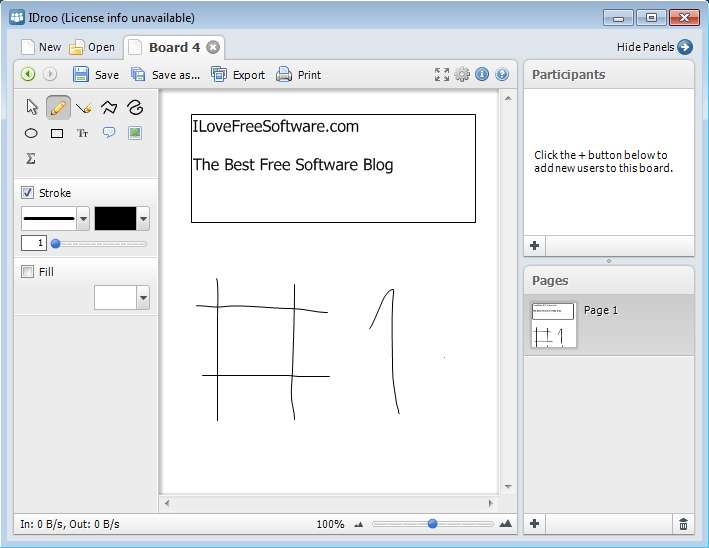This screenshot has width=709, height=548.
Task: Click the zoom level slider handle
Action: (x=433, y=524)
